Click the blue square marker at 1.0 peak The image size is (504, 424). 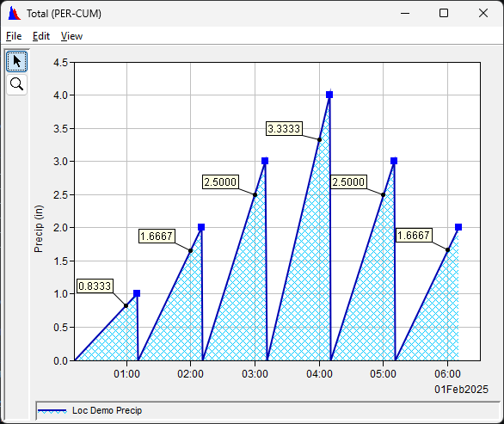pyautogui.click(x=137, y=293)
